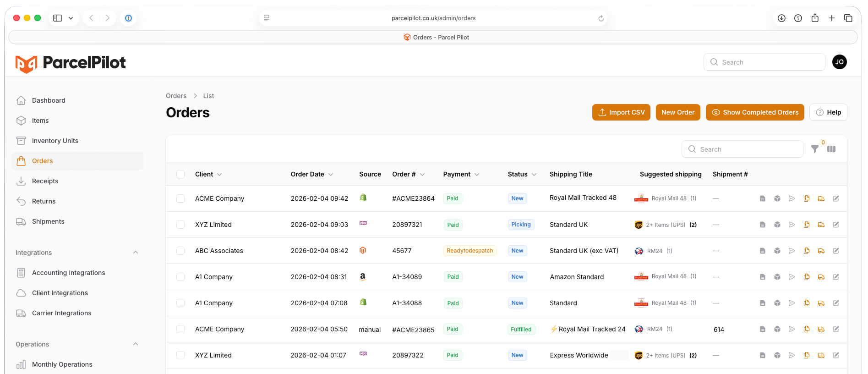Click the Amazon source icon for A1-34089
Screen dimensions: 868x374
tap(363, 276)
